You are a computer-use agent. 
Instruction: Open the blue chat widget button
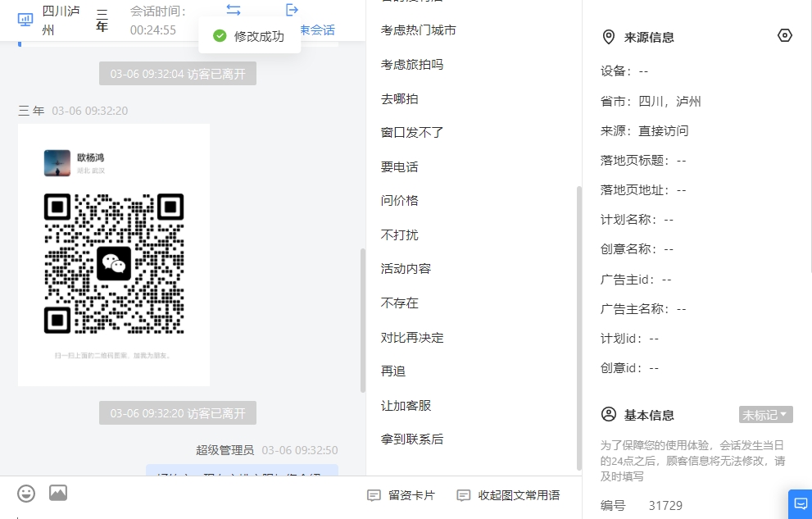point(801,503)
